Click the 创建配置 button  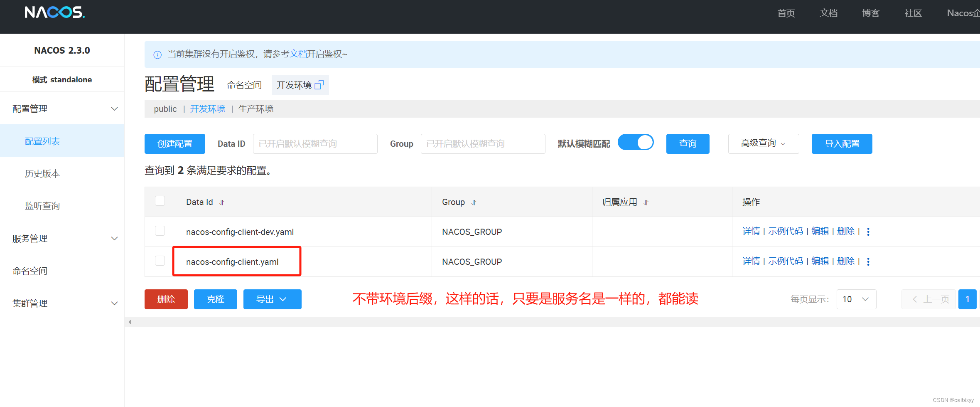(175, 143)
